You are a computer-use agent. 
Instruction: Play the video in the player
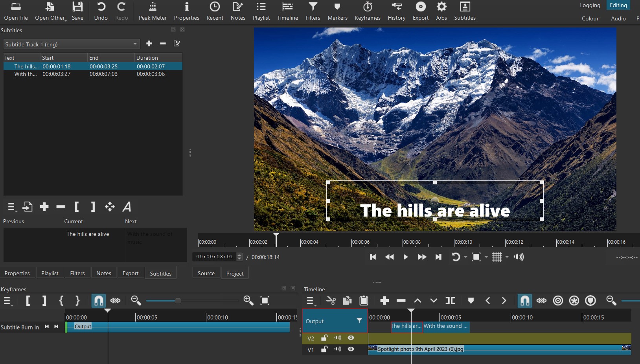click(x=405, y=257)
